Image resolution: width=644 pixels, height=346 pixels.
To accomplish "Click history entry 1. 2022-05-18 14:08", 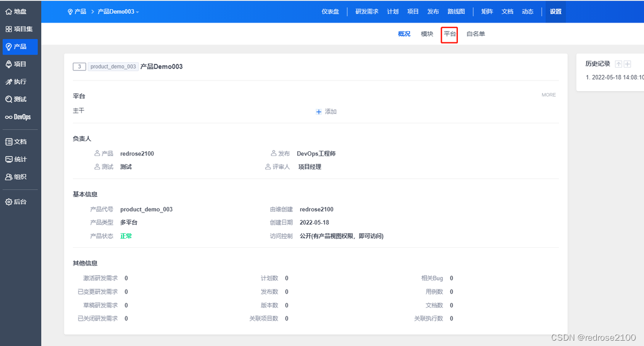I will [614, 77].
